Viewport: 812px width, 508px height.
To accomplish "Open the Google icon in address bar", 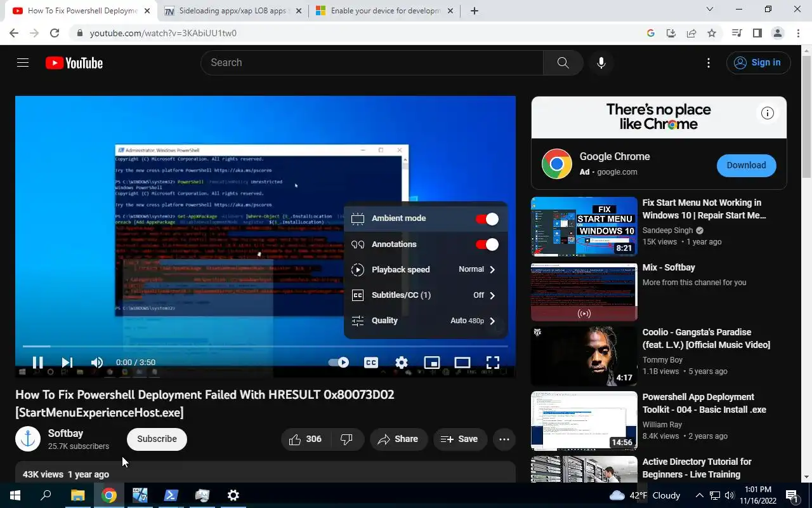I will tap(651, 33).
